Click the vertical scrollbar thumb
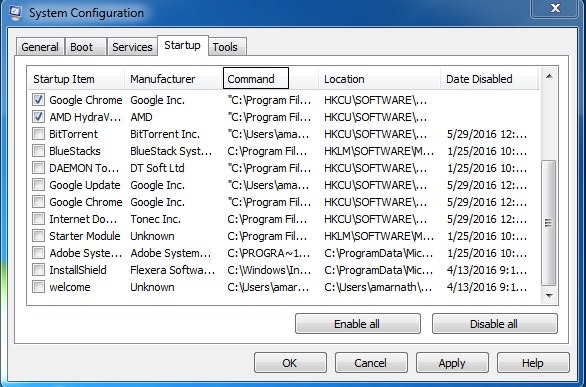Image resolution: width=586 pixels, height=387 pixels. pyautogui.click(x=548, y=223)
